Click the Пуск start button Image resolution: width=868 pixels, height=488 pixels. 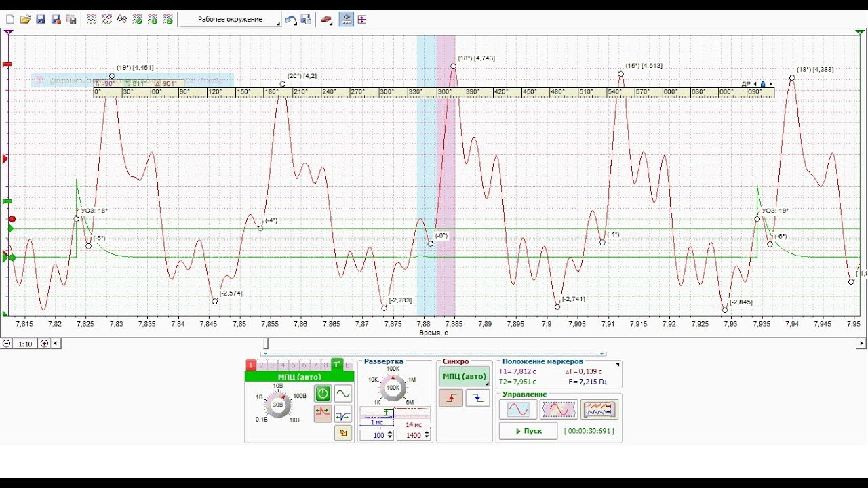click(528, 431)
